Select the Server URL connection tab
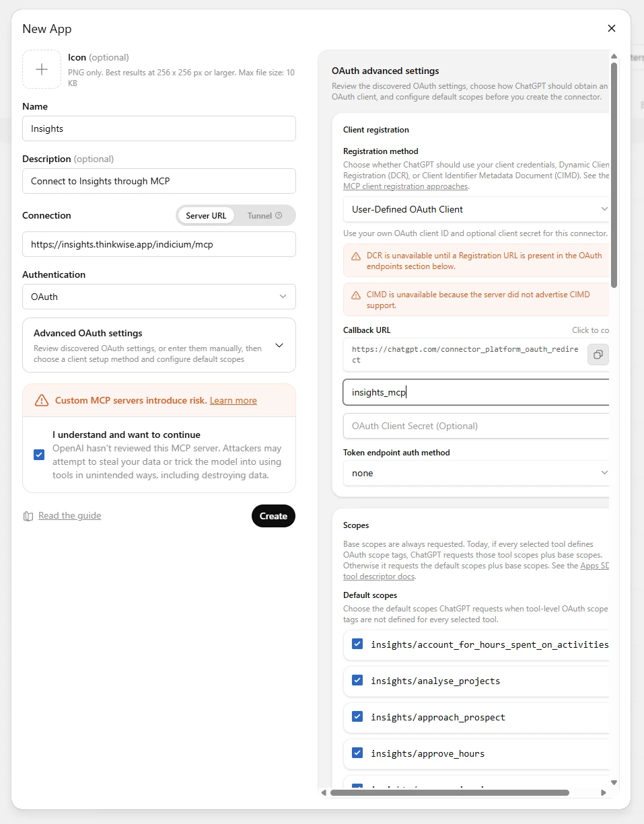This screenshot has height=824, width=644. [x=206, y=216]
